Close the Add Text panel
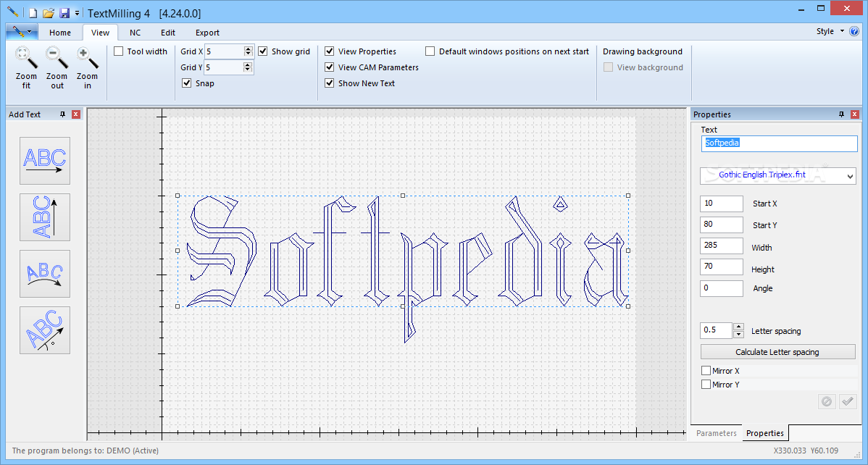 76,114
